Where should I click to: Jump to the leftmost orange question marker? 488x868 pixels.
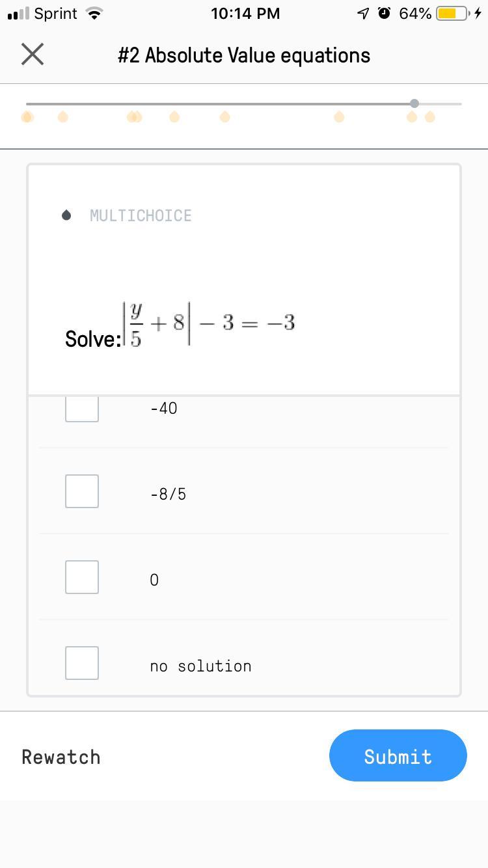pos(27,117)
